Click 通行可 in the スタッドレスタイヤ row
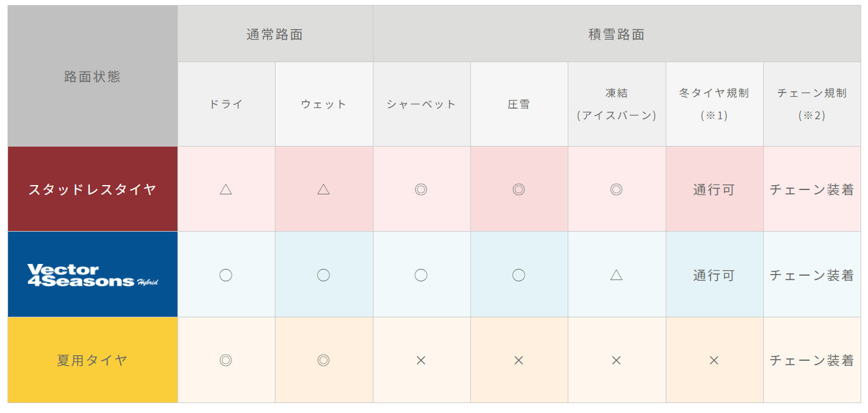 714,189
